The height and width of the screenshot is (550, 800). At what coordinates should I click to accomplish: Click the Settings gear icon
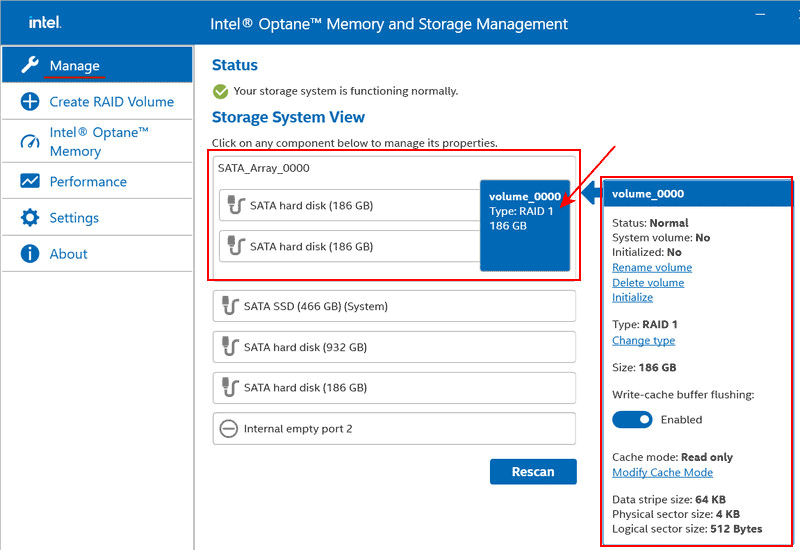pyautogui.click(x=30, y=217)
